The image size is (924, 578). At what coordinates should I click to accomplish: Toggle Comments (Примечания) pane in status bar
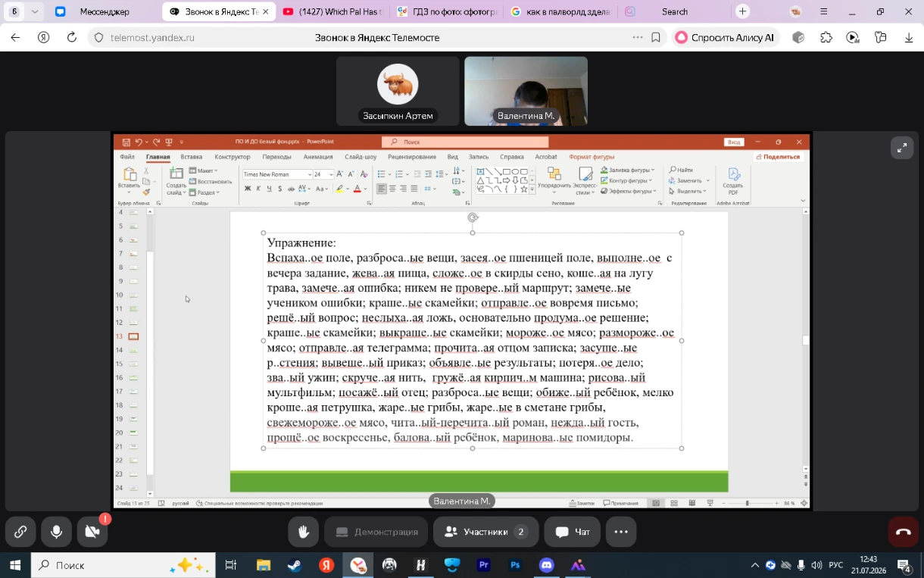click(621, 503)
